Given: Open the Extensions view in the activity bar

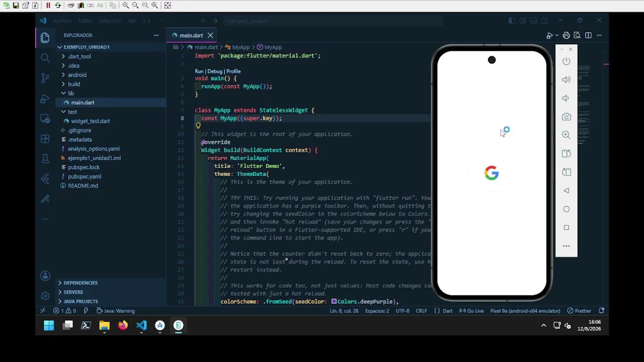Looking at the screenshot, I should [x=45, y=139].
